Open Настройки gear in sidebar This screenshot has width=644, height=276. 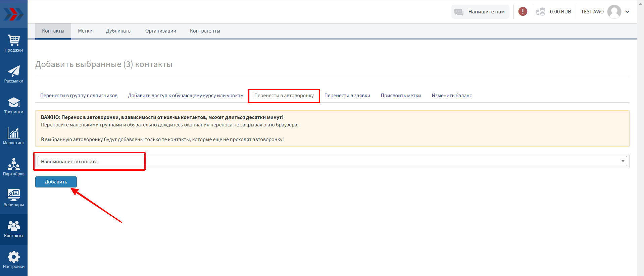(x=14, y=260)
